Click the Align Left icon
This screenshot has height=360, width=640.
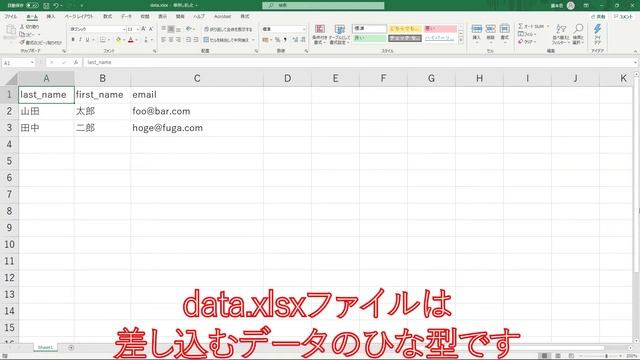tap(164, 40)
